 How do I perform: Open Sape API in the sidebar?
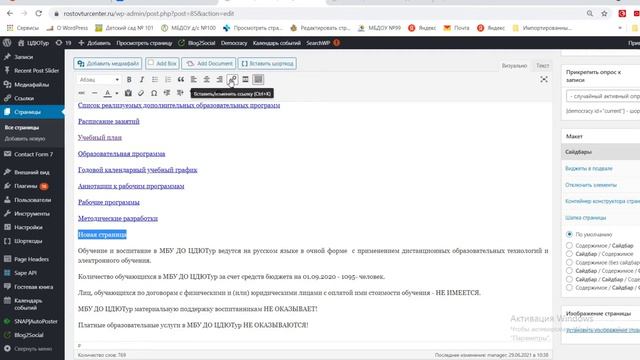(x=32, y=273)
